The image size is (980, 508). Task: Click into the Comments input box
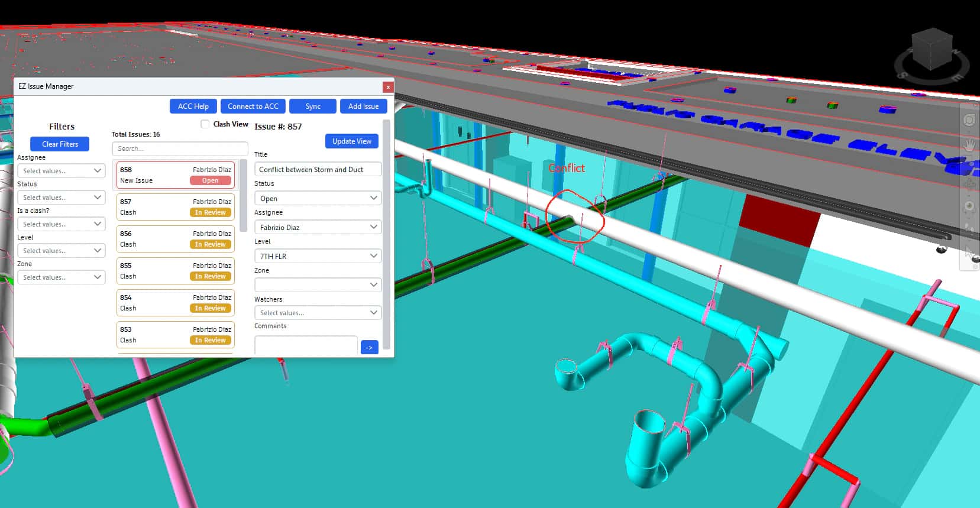(x=306, y=345)
